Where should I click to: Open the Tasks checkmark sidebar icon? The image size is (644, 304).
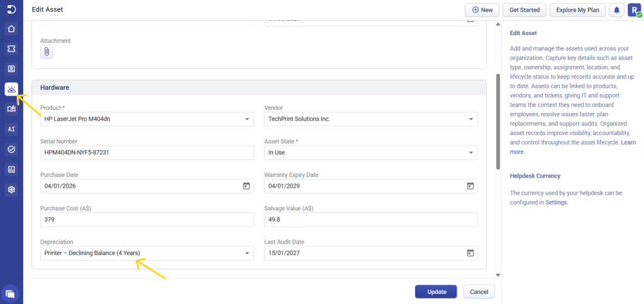click(11, 149)
